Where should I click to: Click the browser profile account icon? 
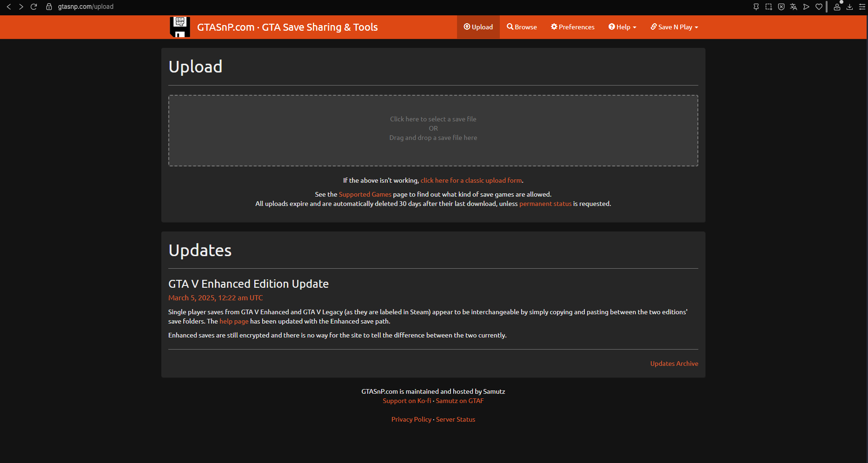click(837, 7)
